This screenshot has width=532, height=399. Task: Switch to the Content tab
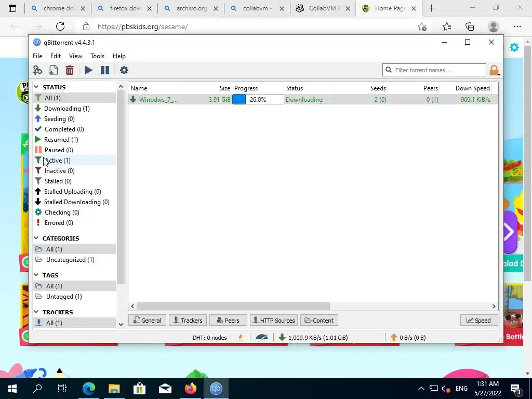point(319,320)
